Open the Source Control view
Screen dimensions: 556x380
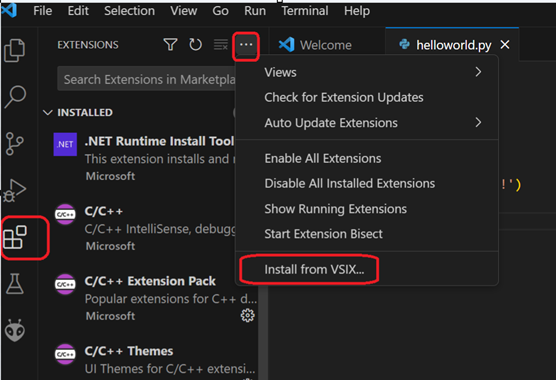click(15, 144)
